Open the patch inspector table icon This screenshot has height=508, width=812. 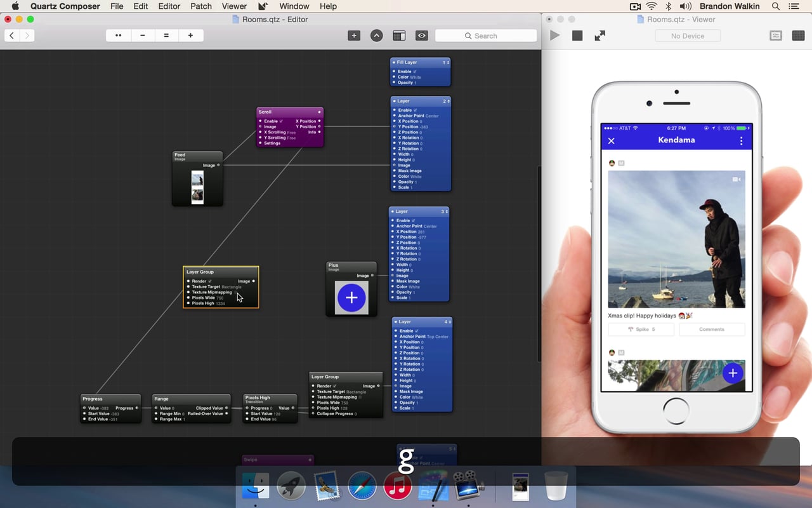coord(399,36)
